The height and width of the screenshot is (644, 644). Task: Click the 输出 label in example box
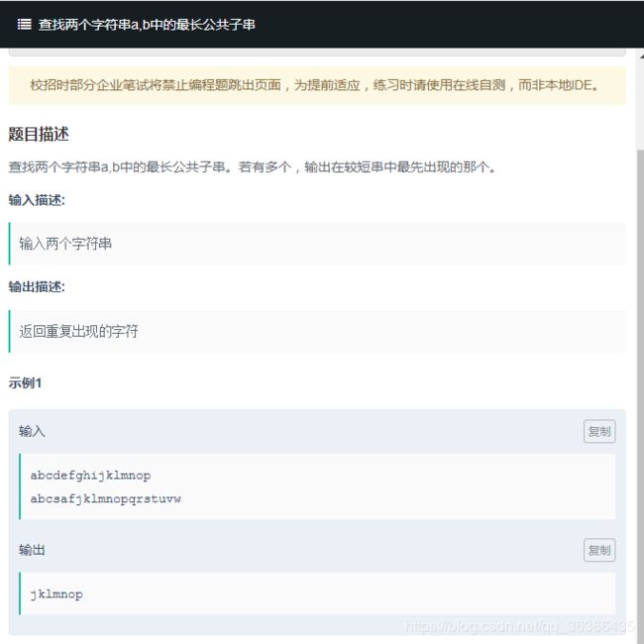32,550
